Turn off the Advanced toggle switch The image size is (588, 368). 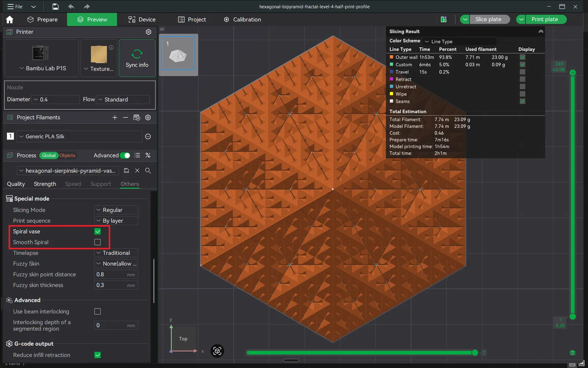point(125,155)
